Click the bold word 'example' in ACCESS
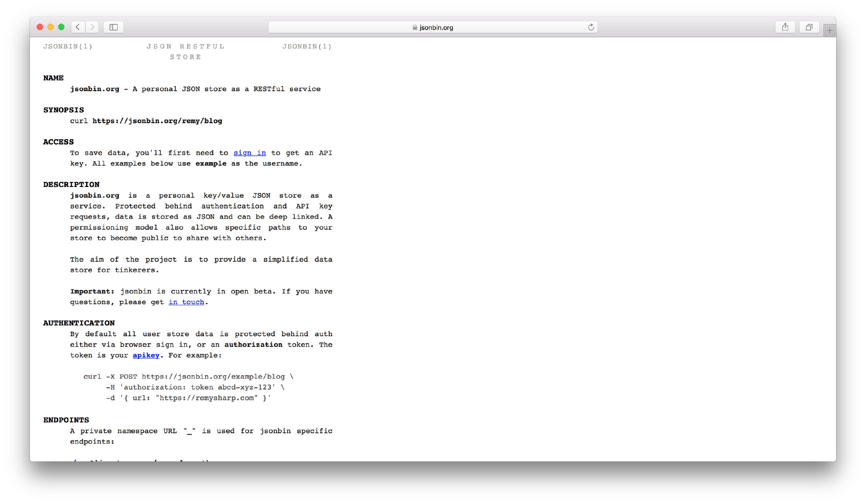Viewport: 866px width, 504px height. (x=211, y=163)
